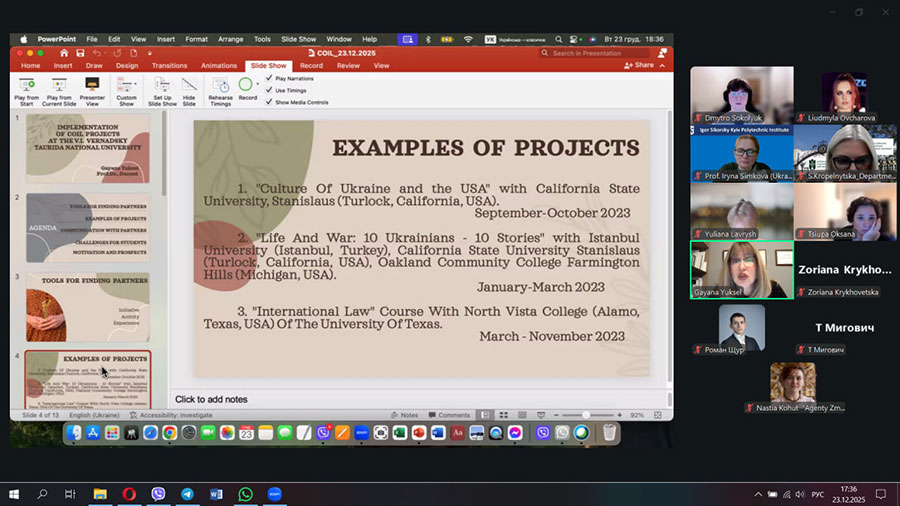Image resolution: width=900 pixels, height=506 pixels.
Task: Show hidden icons in Windows tray
Action: coord(758,494)
